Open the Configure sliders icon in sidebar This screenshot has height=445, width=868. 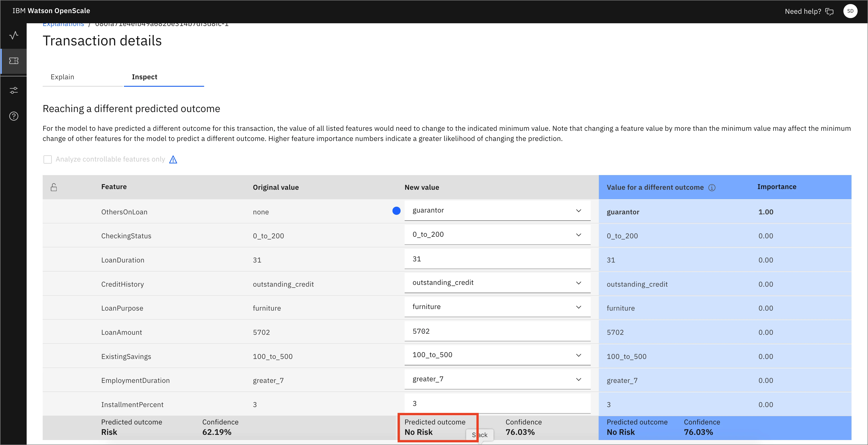(14, 90)
